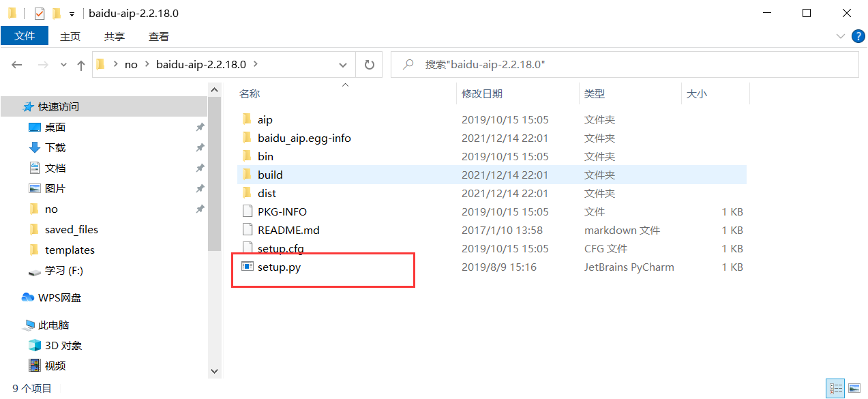Screen dimensions: 868x399
Task: Open the 'no' folder in navigation pane
Action: tap(51, 209)
